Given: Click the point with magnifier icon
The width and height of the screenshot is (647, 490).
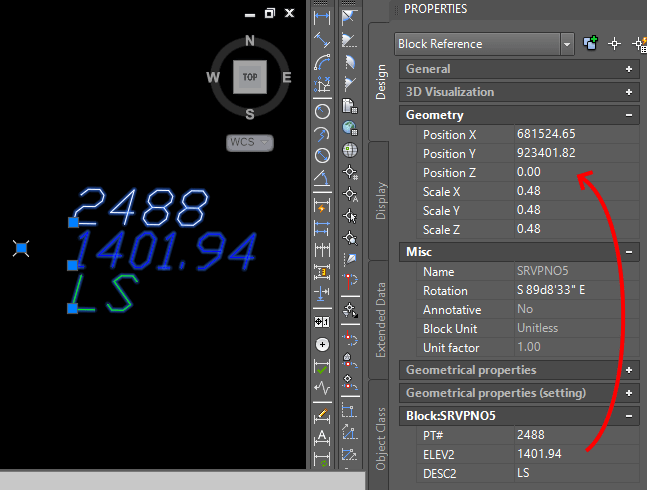Looking at the screenshot, I should (x=350, y=238).
